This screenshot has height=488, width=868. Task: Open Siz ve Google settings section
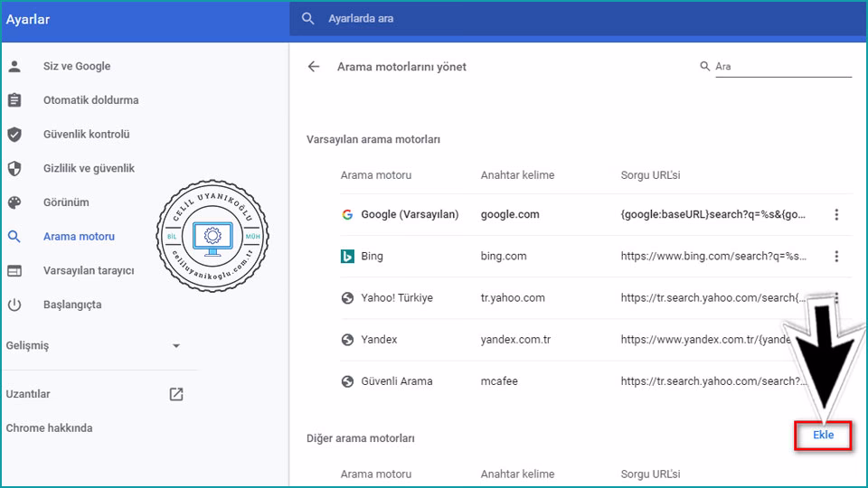[77, 66]
